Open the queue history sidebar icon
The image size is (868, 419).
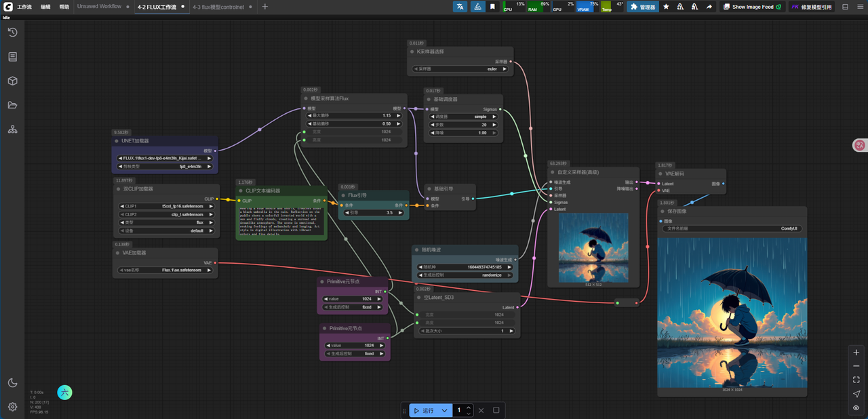tap(12, 32)
